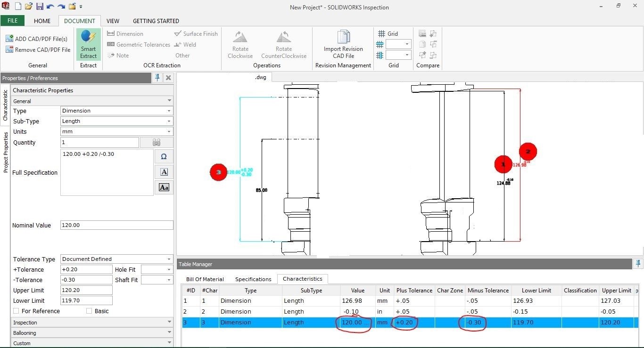The height and width of the screenshot is (348, 644).
Task: Redo the last undone action
Action: pos(61,7)
